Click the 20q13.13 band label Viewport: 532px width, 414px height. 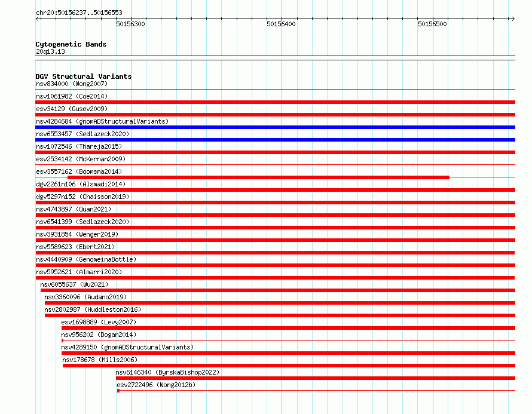[x=50, y=51]
